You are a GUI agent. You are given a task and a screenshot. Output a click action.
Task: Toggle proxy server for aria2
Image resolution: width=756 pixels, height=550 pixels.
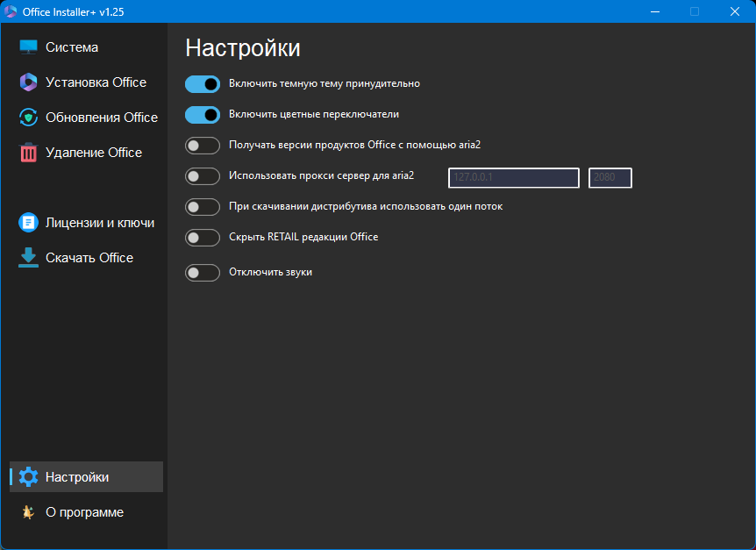click(203, 176)
